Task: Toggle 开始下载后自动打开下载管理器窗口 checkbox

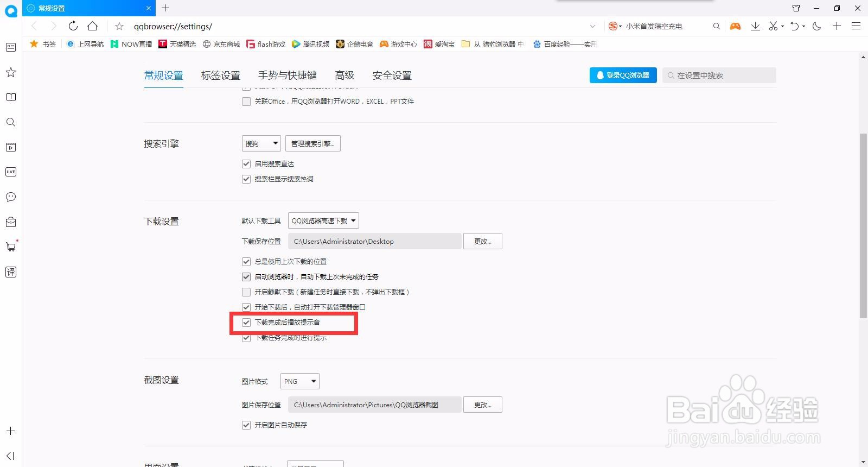Action: [x=246, y=307]
